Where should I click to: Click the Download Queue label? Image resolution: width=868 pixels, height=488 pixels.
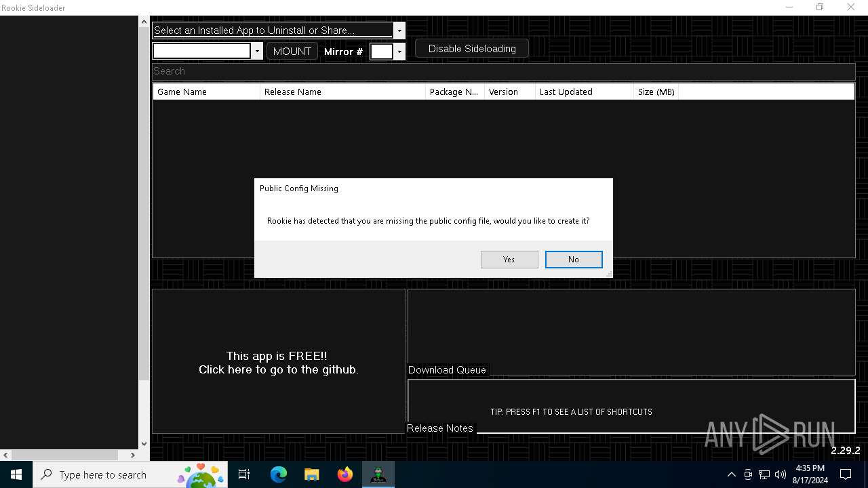tap(447, 370)
